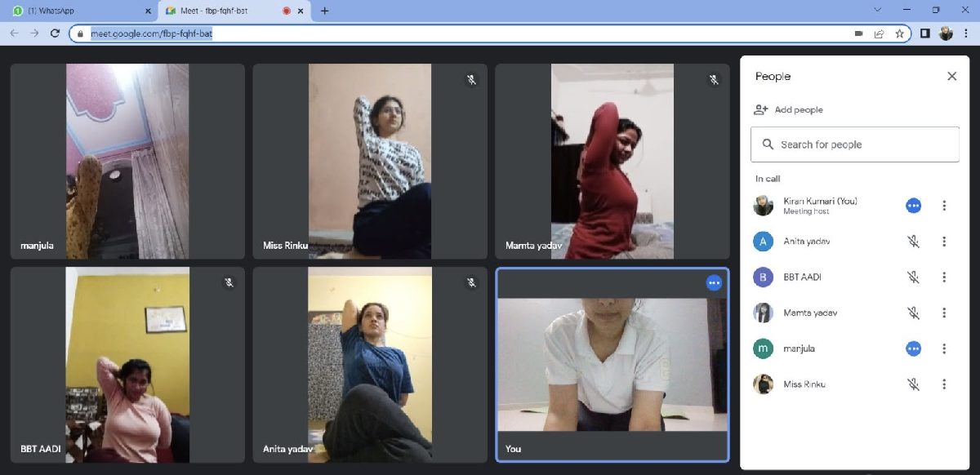Viewport: 980px width, 475px height.
Task: Open more options for BBT AADI in People list
Action: (x=944, y=277)
